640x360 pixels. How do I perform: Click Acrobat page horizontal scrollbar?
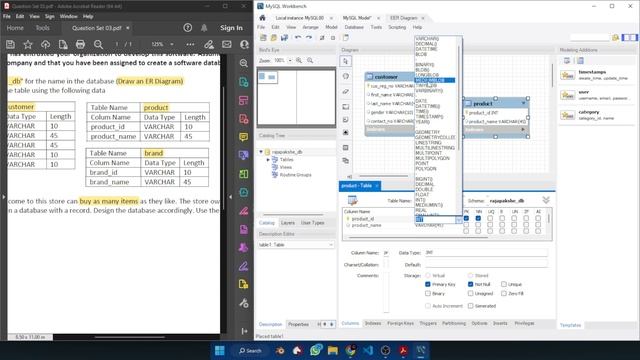coord(129,337)
